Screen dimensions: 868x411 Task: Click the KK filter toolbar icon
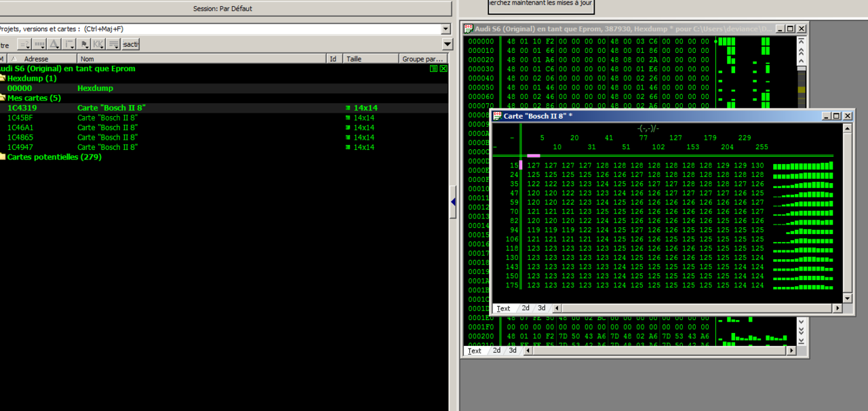point(98,44)
